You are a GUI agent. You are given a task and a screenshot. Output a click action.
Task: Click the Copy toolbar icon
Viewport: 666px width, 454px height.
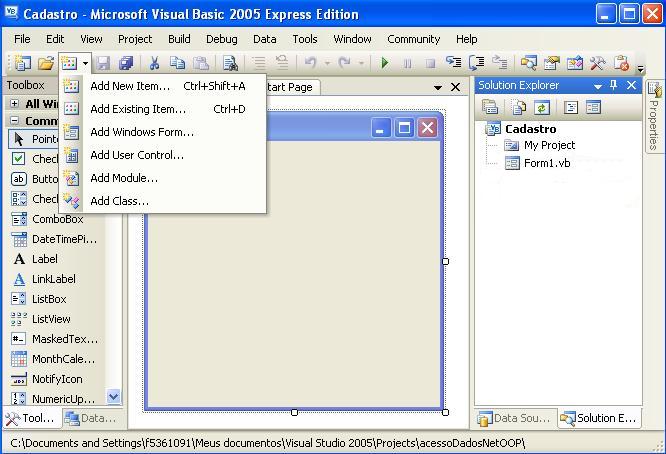tap(177, 63)
